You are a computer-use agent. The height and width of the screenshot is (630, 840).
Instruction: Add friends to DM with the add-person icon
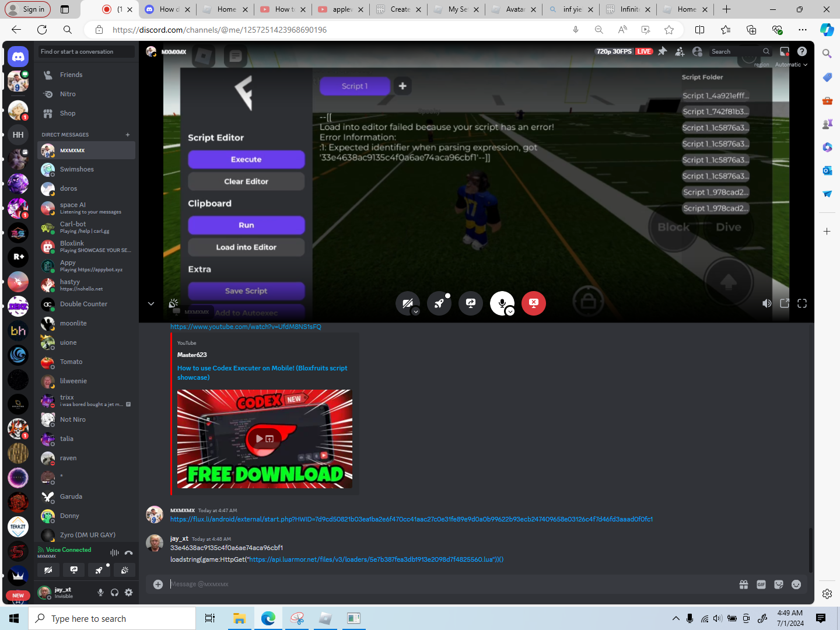[x=680, y=51]
